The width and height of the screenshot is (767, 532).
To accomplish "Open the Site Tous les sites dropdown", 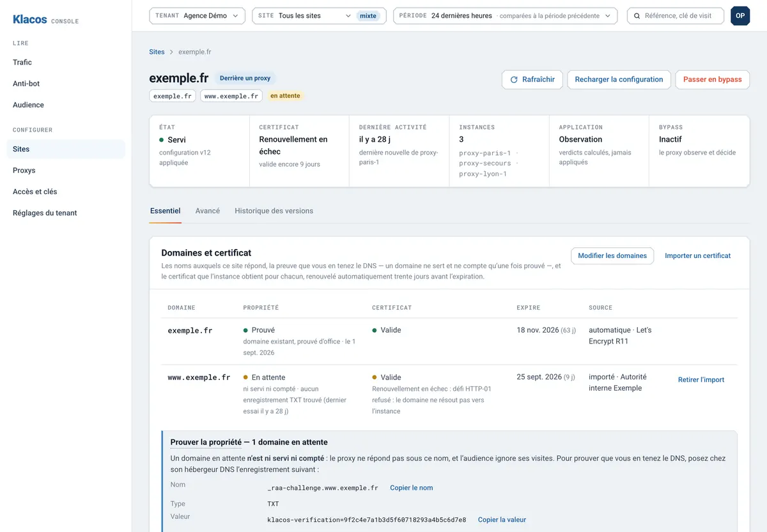I will click(x=320, y=16).
